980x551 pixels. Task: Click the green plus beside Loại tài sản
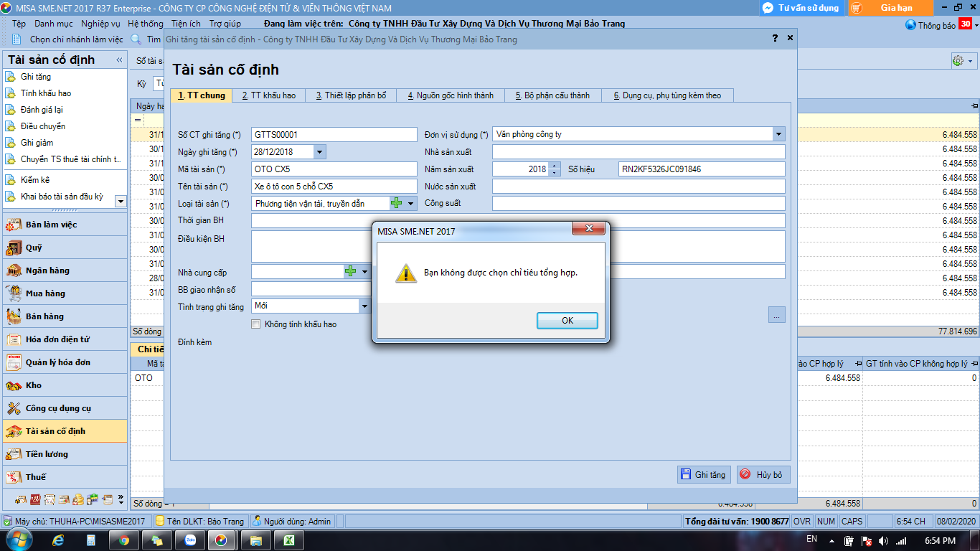396,204
